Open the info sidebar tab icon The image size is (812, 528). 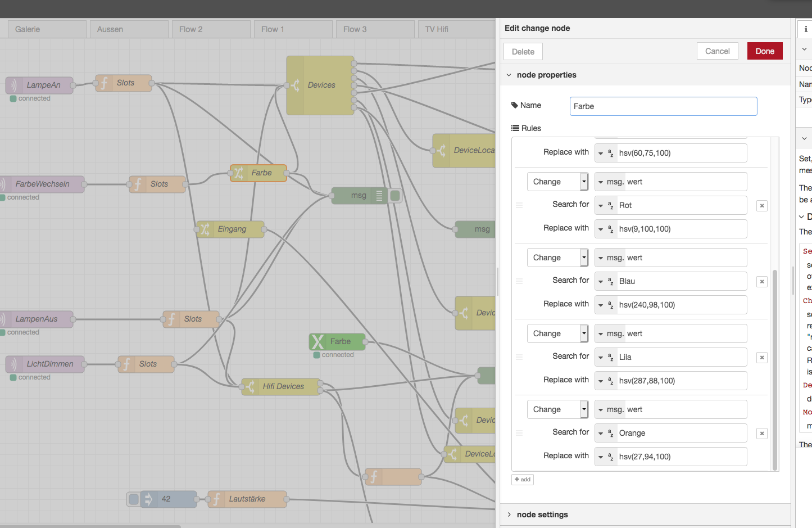click(805, 29)
